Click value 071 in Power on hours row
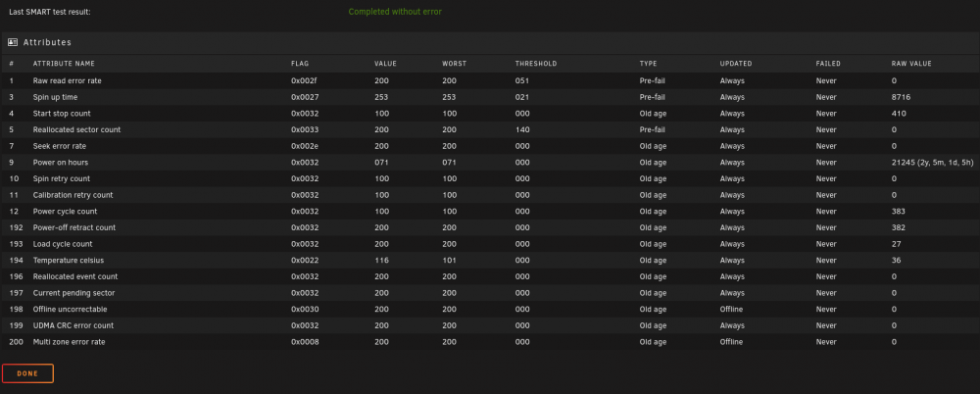 [x=381, y=162]
